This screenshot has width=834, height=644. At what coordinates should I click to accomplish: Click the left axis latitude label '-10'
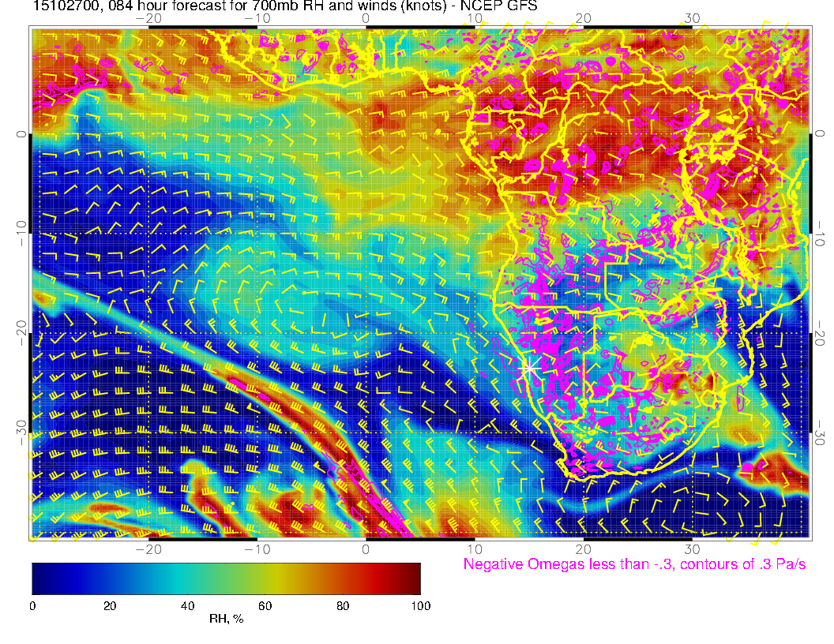pyautogui.click(x=21, y=233)
